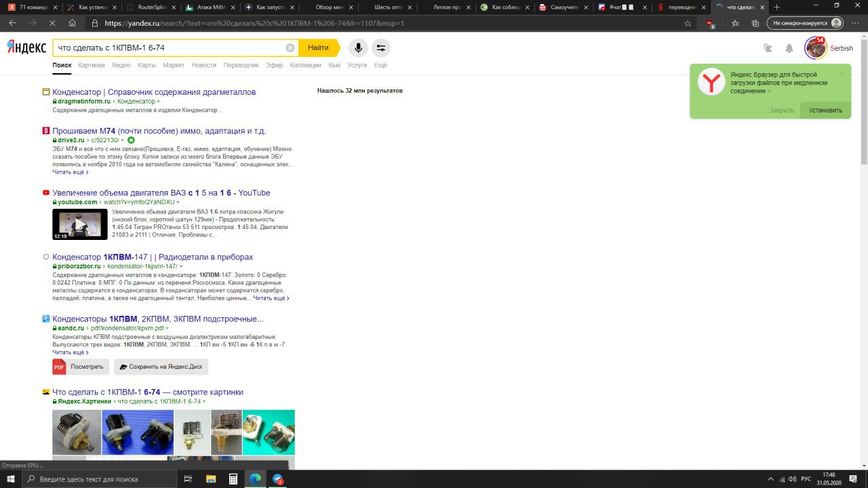Click the PDF icon under the eandc.ru result
The image size is (868, 488).
coord(59,367)
